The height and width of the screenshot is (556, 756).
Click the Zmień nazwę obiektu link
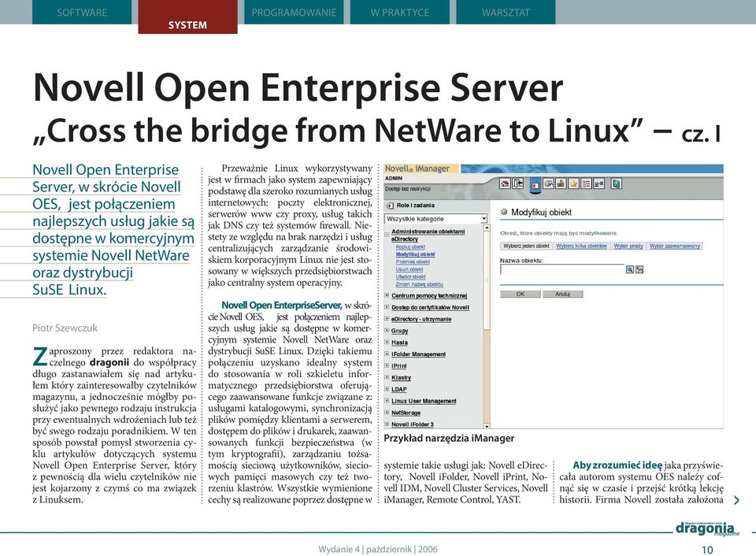420,284
